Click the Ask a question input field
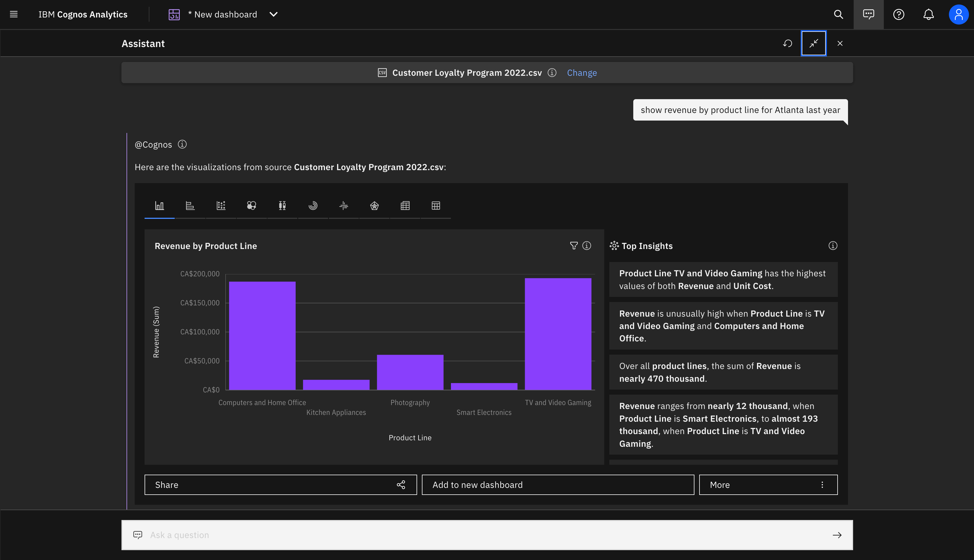Viewport: 974px width, 560px height. (487, 535)
